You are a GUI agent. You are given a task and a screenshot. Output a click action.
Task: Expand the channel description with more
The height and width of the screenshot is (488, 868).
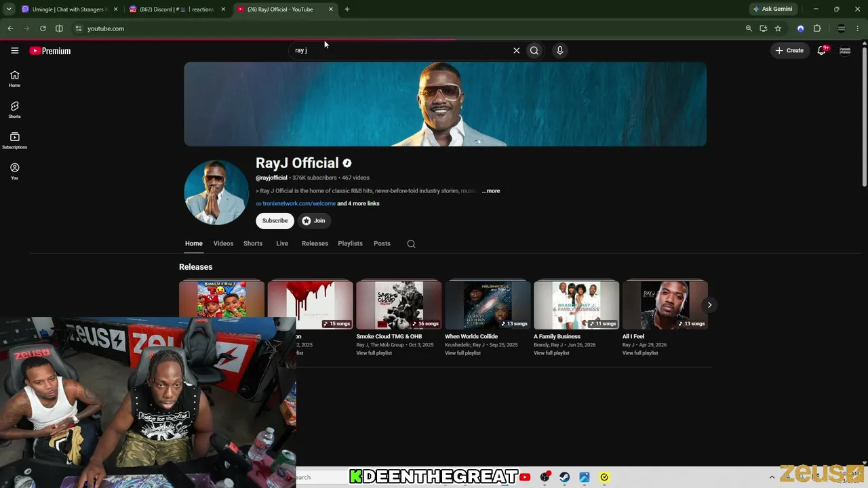[x=491, y=191]
